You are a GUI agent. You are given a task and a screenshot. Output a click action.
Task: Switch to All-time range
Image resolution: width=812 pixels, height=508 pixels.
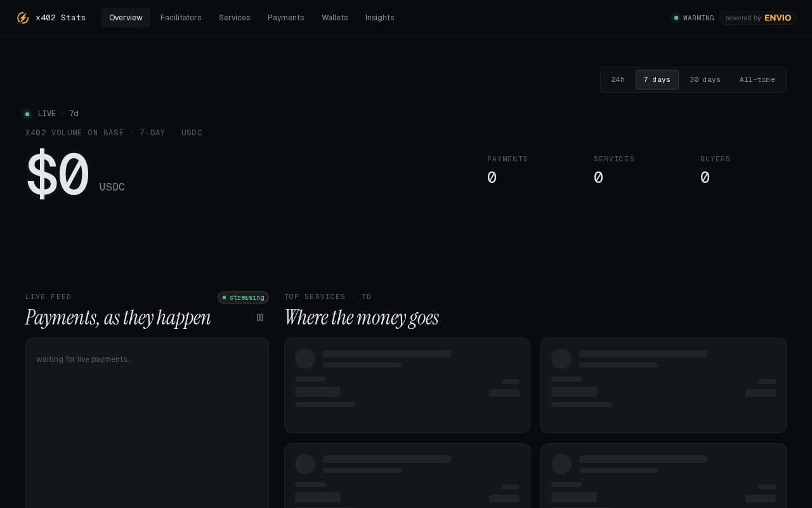[x=757, y=80]
